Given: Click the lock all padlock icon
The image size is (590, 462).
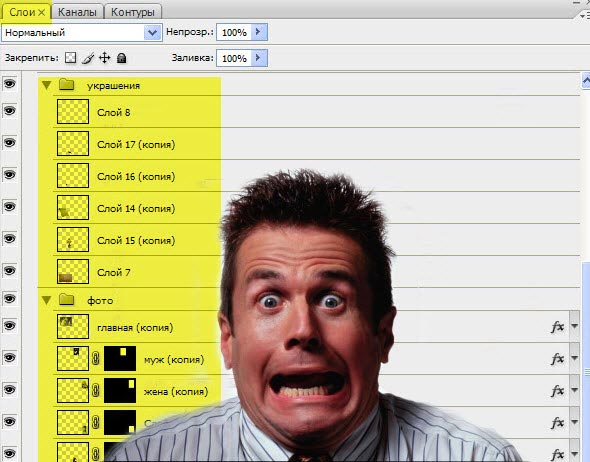Looking at the screenshot, I should [121, 58].
